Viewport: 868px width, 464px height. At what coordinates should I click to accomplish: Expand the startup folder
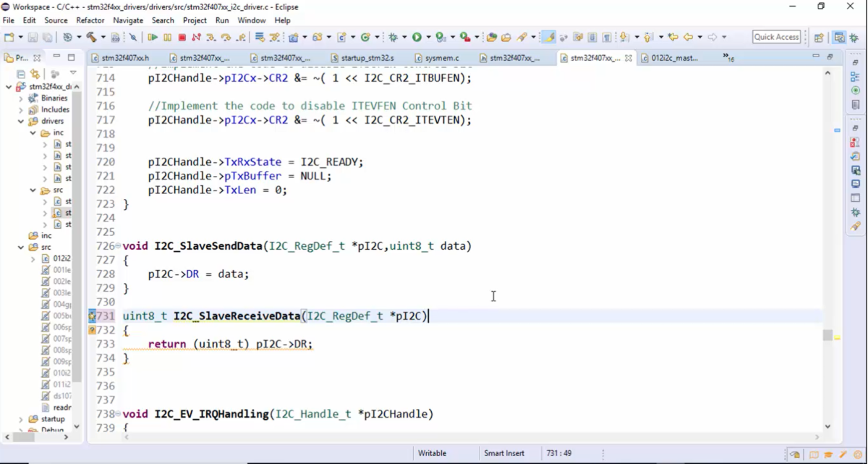pos(21,419)
